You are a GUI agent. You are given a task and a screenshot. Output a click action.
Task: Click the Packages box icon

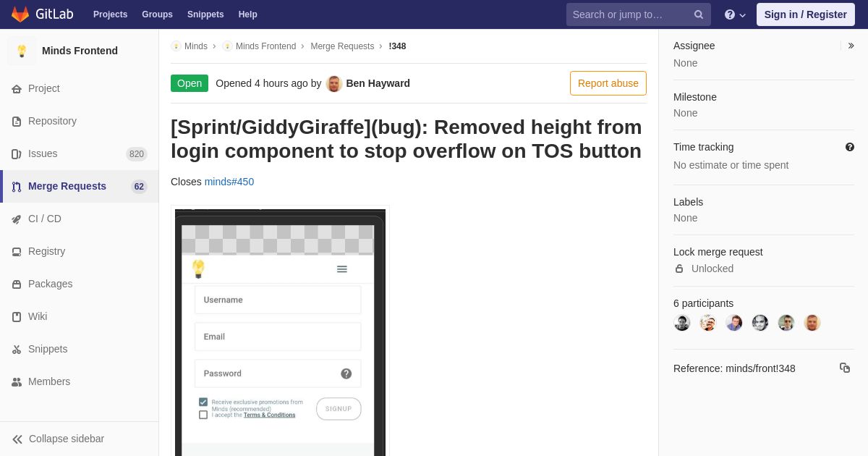tap(17, 284)
